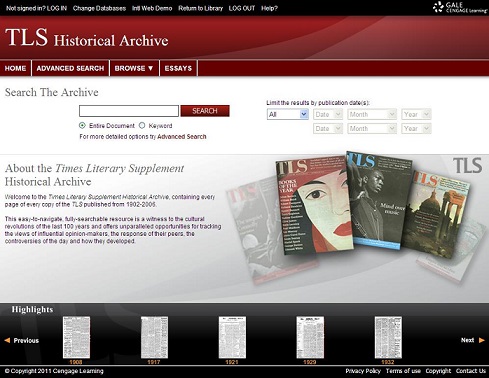Open the first row Date dropdown

(x=328, y=114)
